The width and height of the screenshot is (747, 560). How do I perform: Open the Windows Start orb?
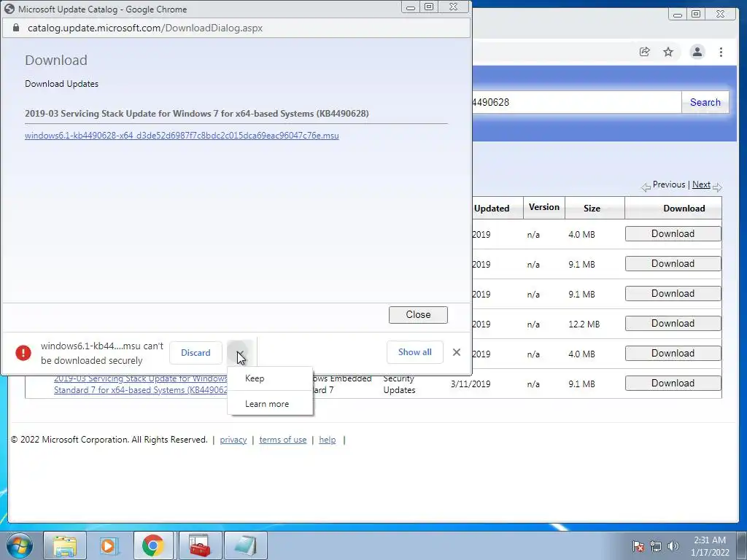click(x=20, y=545)
